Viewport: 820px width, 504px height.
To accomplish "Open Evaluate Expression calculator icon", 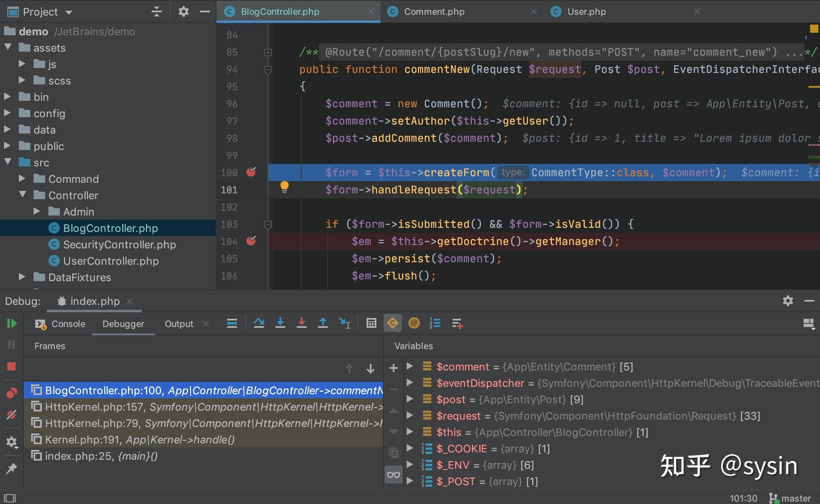I will point(371,323).
